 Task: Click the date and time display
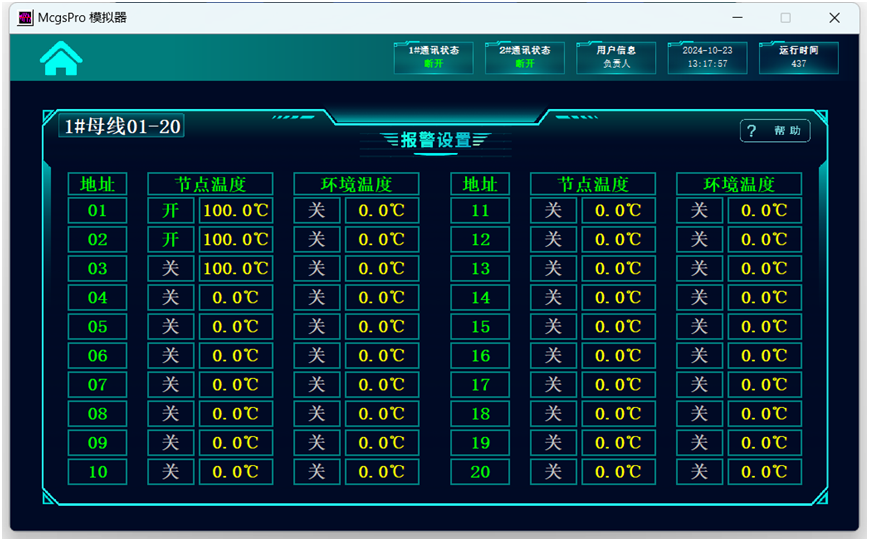click(707, 57)
